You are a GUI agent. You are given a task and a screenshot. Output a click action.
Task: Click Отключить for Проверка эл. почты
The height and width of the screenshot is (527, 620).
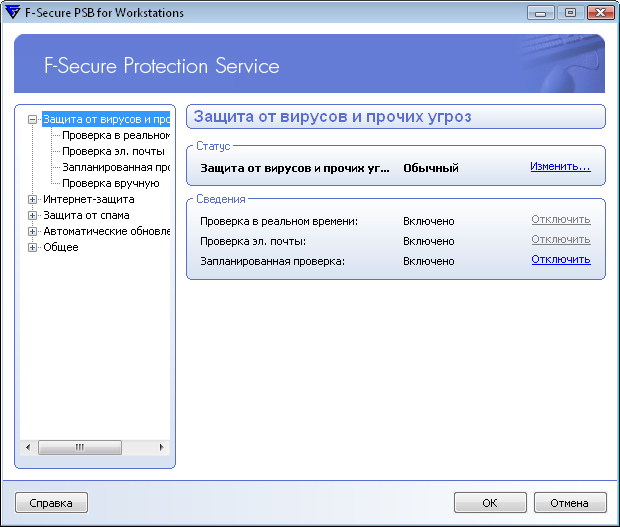[x=561, y=240]
